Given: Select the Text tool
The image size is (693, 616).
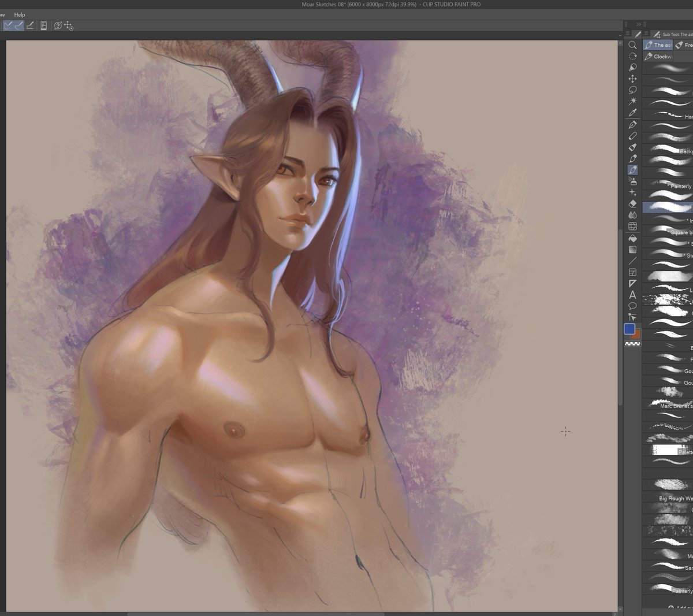Looking at the screenshot, I should tap(632, 295).
